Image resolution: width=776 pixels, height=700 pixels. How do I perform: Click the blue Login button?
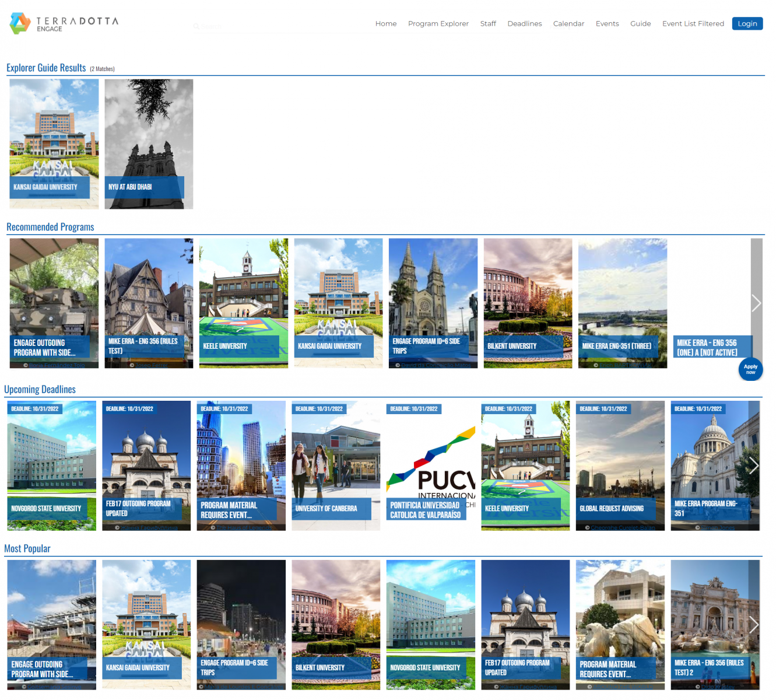click(747, 23)
